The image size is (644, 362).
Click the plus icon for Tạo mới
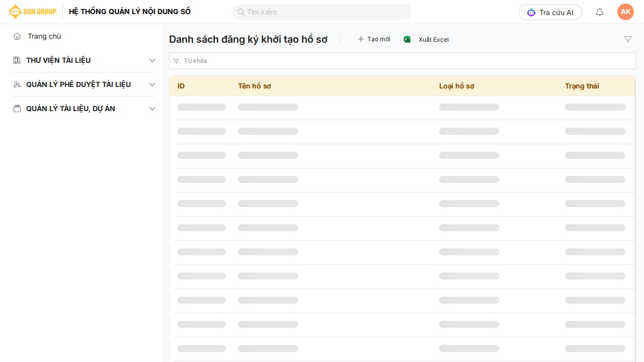pos(361,39)
